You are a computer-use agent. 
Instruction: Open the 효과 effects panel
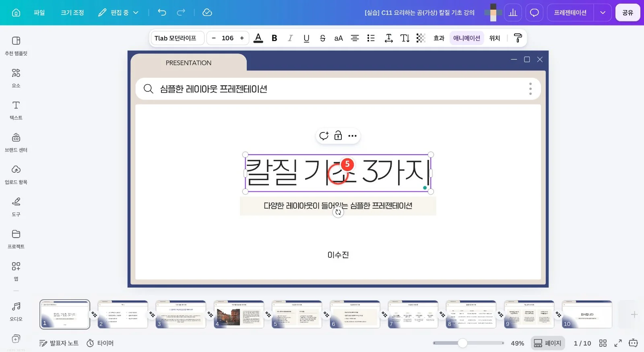[x=439, y=38]
